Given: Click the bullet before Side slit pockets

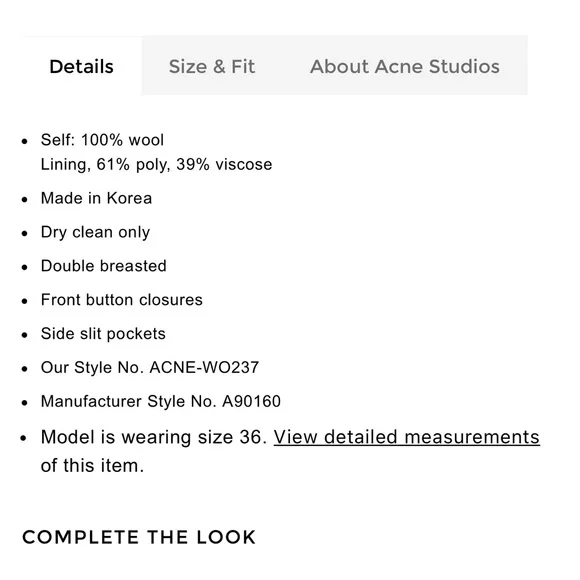Looking at the screenshot, I should point(24,335).
